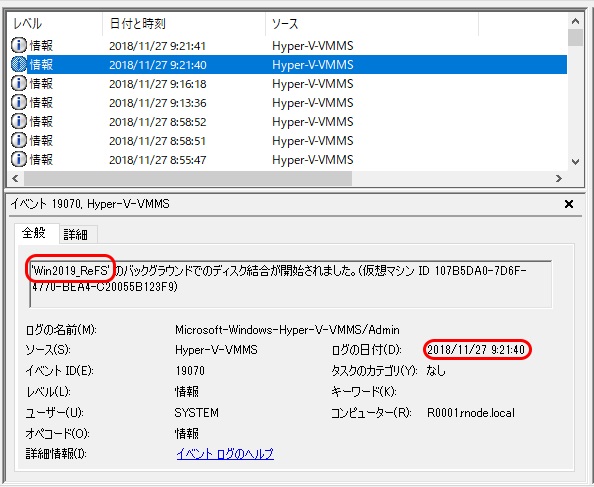Click info icon of 9:13:36 event row
The width and height of the screenshot is (594, 487).
19,102
